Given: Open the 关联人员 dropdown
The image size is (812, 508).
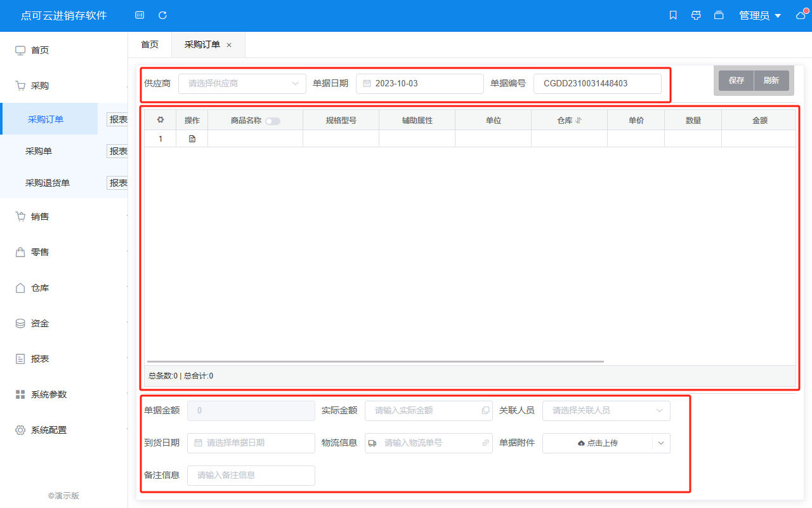Looking at the screenshot, I should [606, 411].
